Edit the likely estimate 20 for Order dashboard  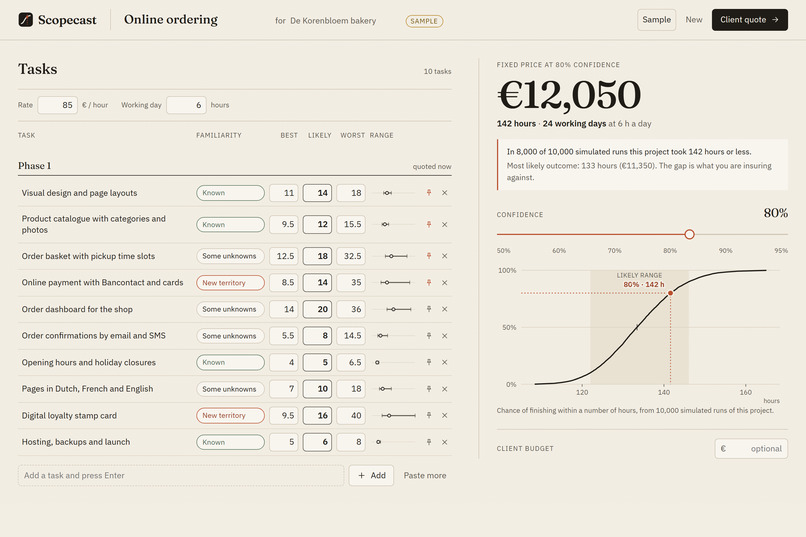point(317,309)
